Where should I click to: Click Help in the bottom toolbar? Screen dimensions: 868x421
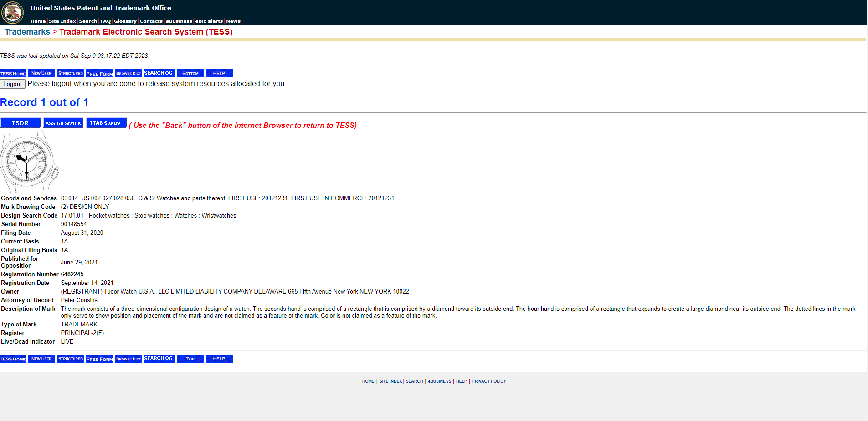[219, 359]
